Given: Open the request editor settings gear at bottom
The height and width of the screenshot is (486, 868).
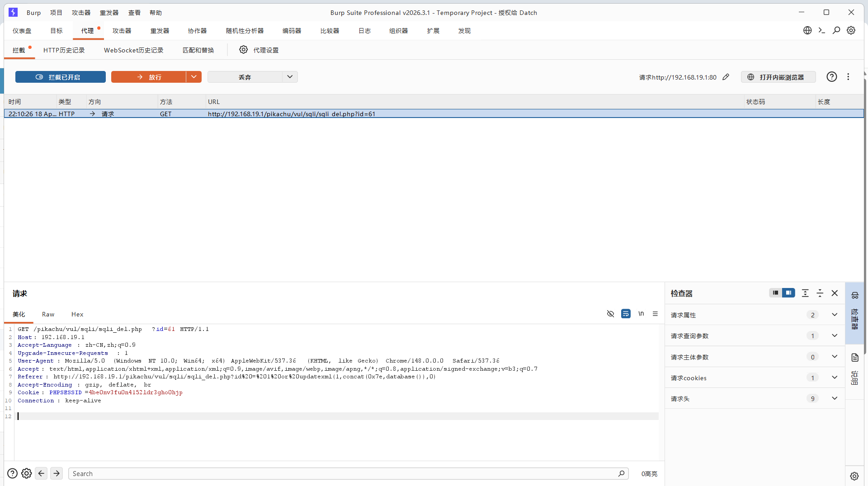Looking at the screenshot, I should [27, 473].
